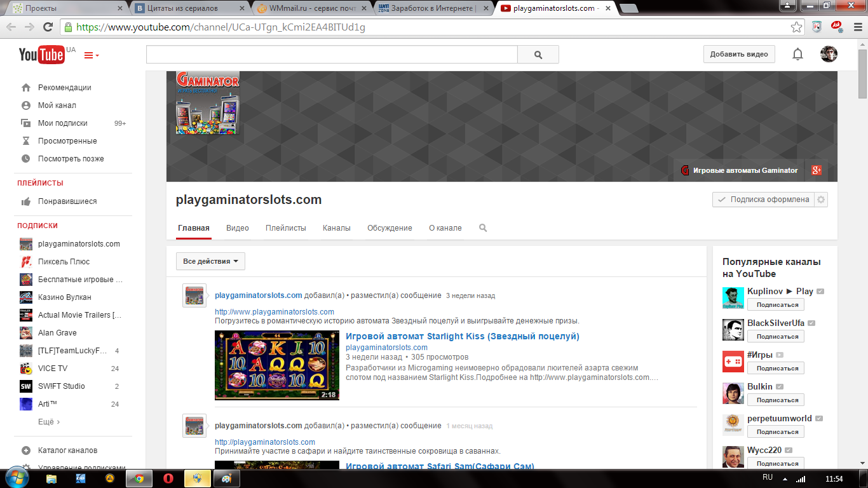Click the ПОДПИСКИ heading
Viewport: 868px width, 488px height.
tap(37, 226)
